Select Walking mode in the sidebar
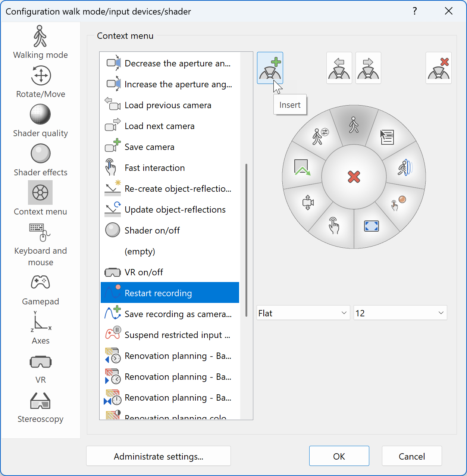467x476 pixels. [40, 42]
